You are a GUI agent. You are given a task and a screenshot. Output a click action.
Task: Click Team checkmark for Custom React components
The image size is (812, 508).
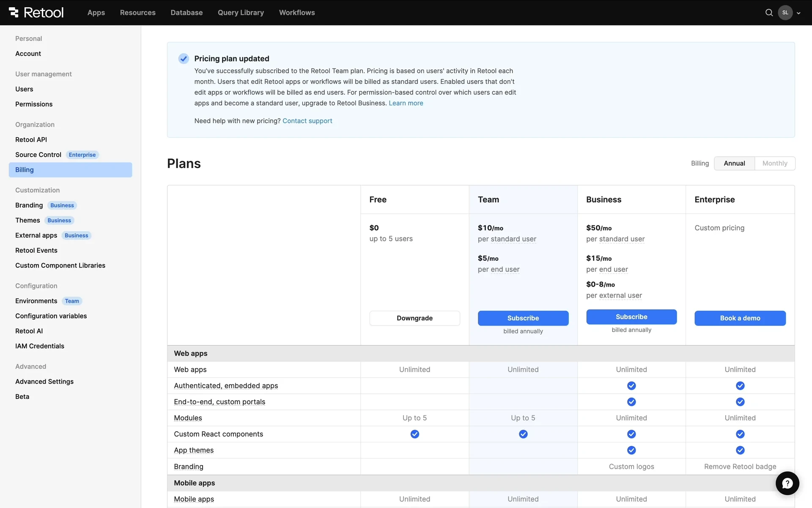click(x=523, y=434)
